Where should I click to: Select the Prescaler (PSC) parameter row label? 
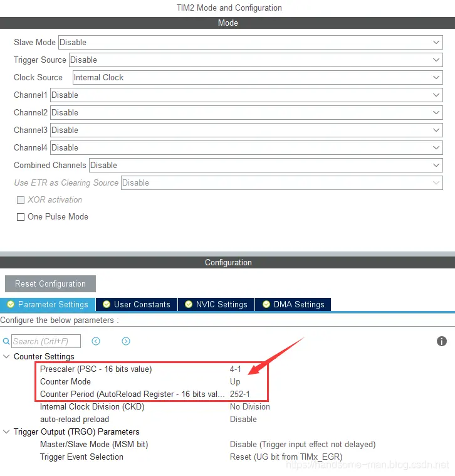pyautogui.click(x=96, y=369)
